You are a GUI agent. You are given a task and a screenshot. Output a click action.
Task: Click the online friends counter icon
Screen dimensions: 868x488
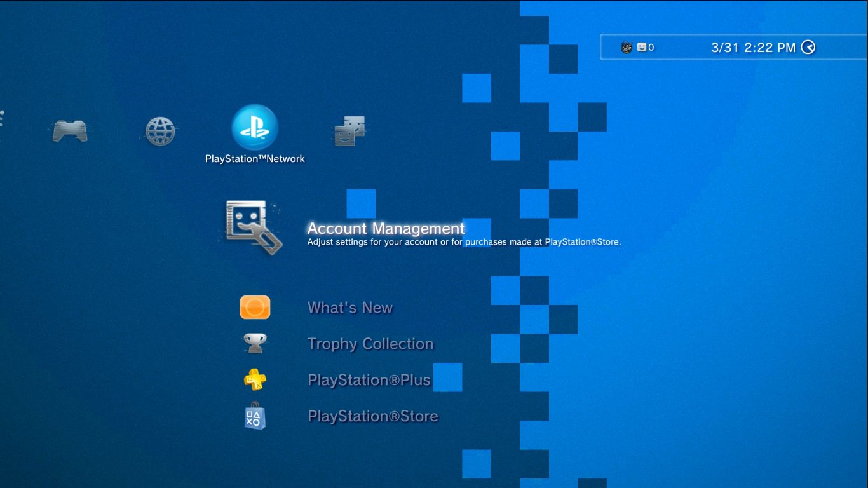coord(641,47)
